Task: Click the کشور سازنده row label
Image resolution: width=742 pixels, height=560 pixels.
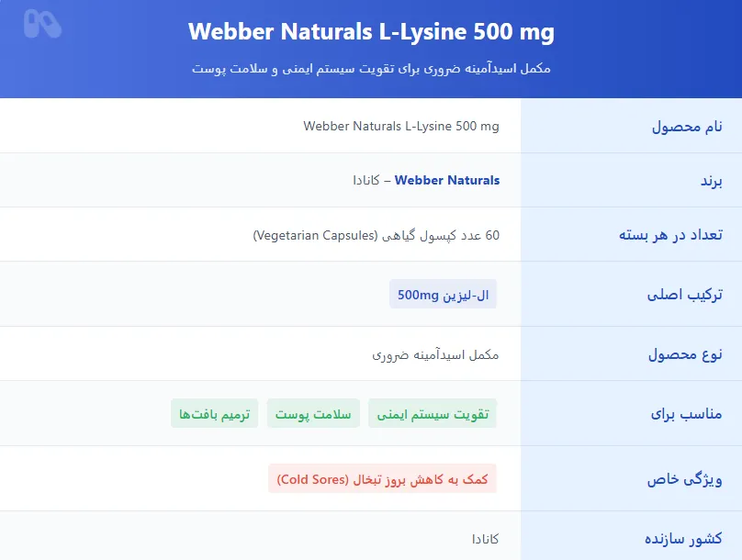Action: (x=683, y=538)
